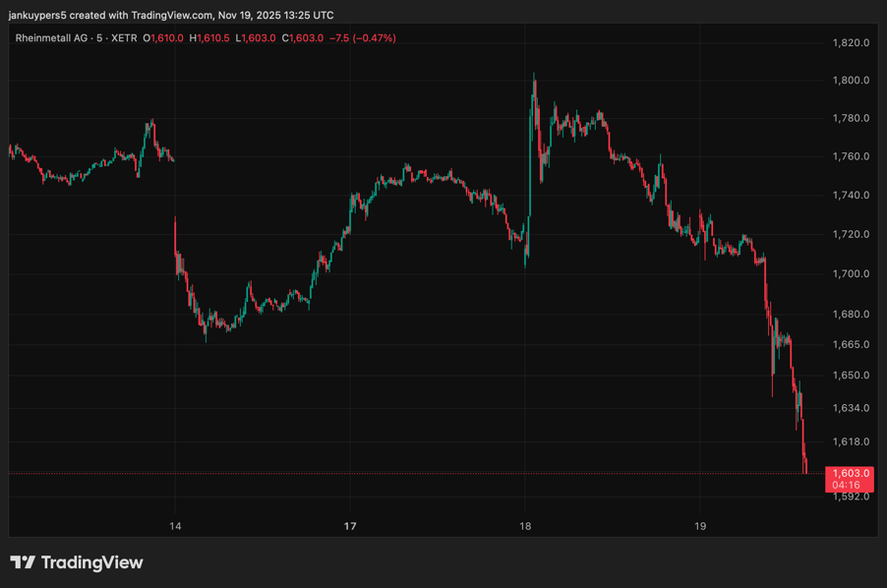Select the "1,592.0" price axis label
The width and height of the screenshot is (887, 588).
pos(851,497)
